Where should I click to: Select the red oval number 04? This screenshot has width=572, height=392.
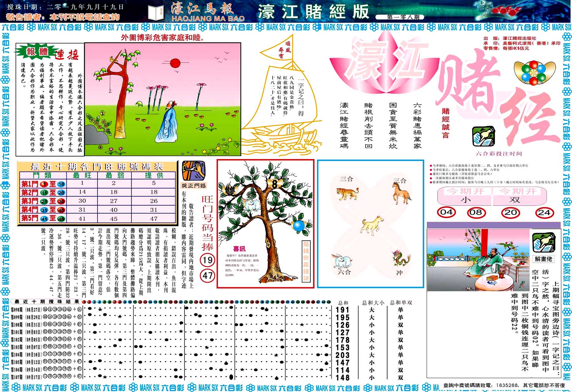click(x=446, y=212)
